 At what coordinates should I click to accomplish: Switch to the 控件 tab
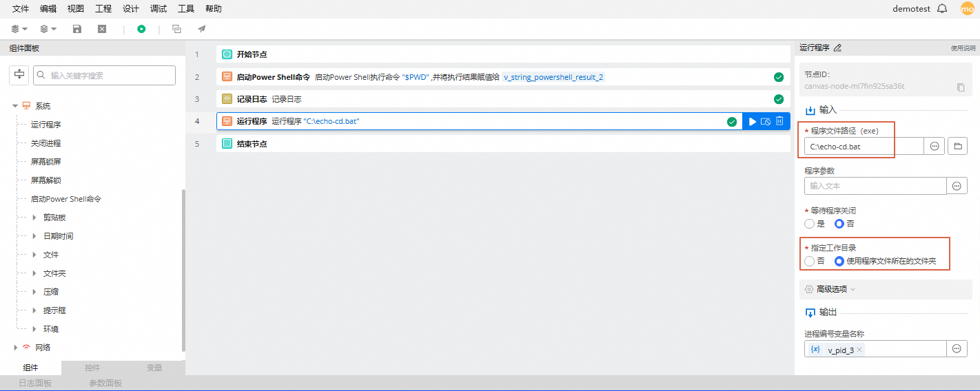point(92,368)
